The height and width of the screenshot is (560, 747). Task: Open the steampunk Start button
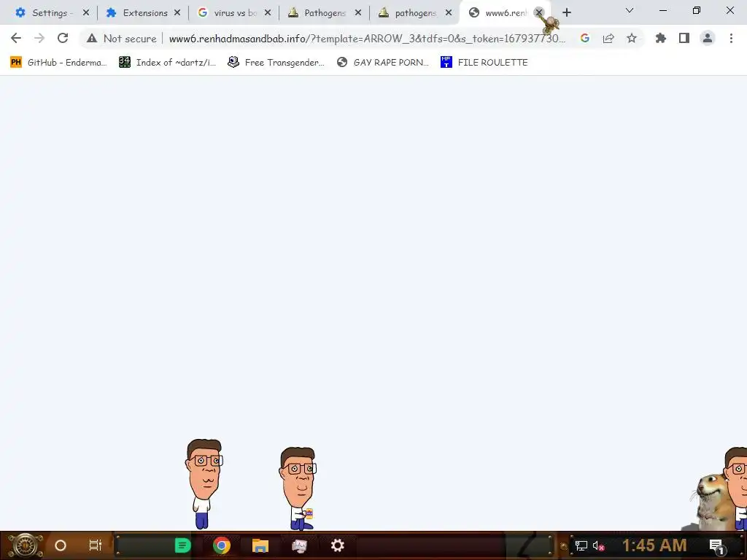[26, 545]
